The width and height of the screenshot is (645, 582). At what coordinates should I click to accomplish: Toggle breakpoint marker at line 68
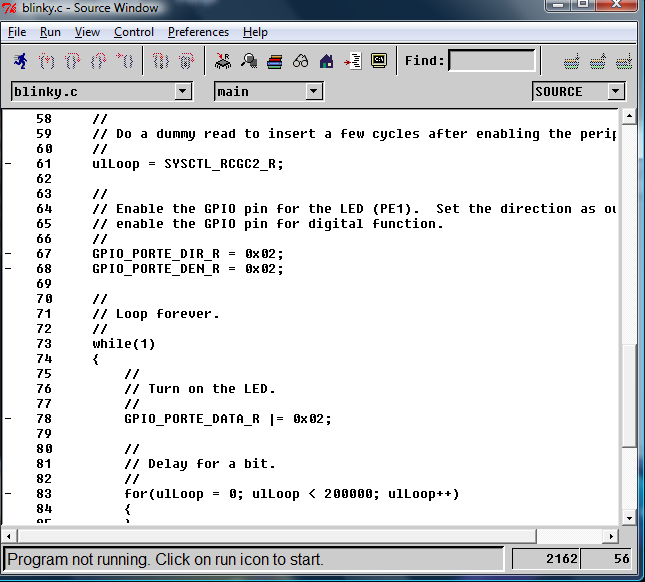[8, 269]
